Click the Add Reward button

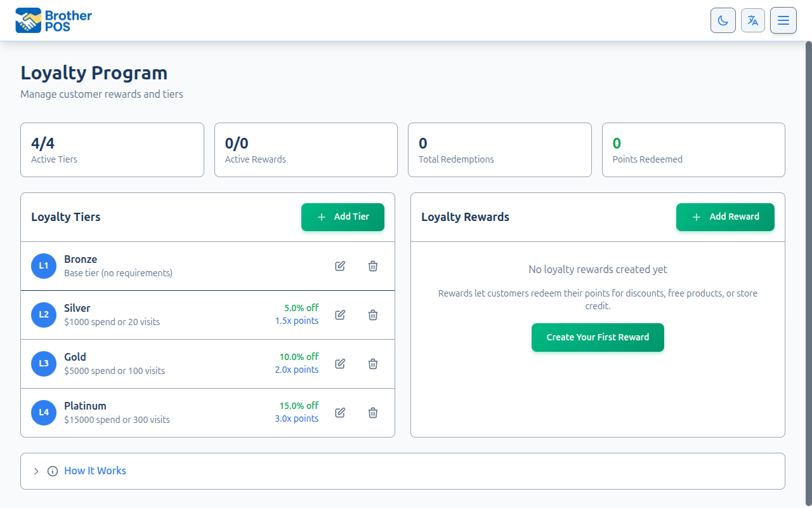[725, 217]
